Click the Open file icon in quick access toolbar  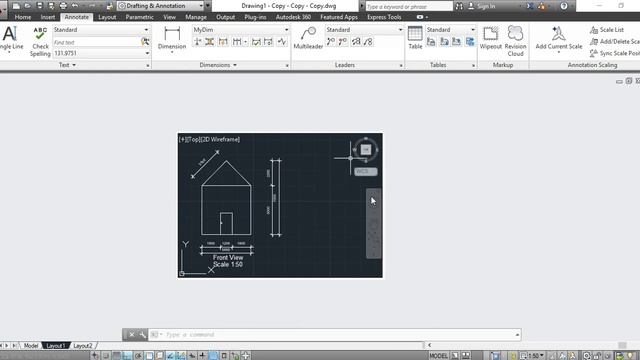click(28, 6)
